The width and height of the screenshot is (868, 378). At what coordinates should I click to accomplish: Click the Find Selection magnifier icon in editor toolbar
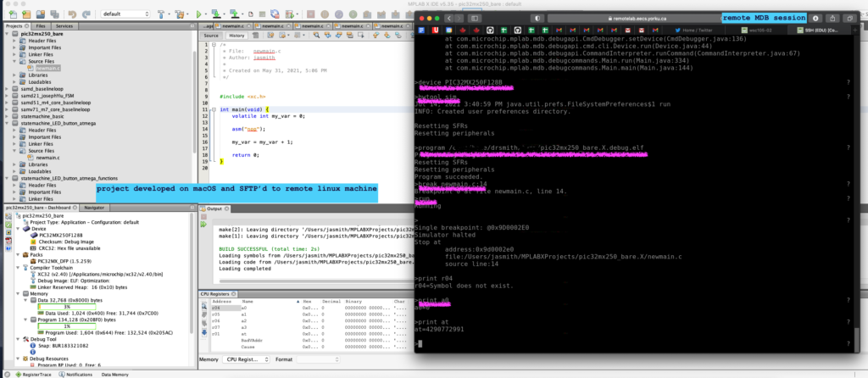[316, 35]
